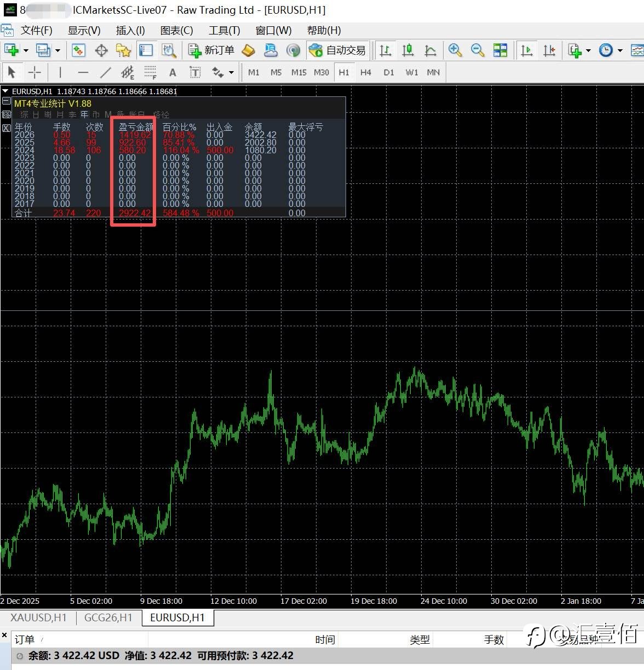This screenshot has height=670, width=644.
Task: Select the trendline drawing tool
Action: pos(106,72)
